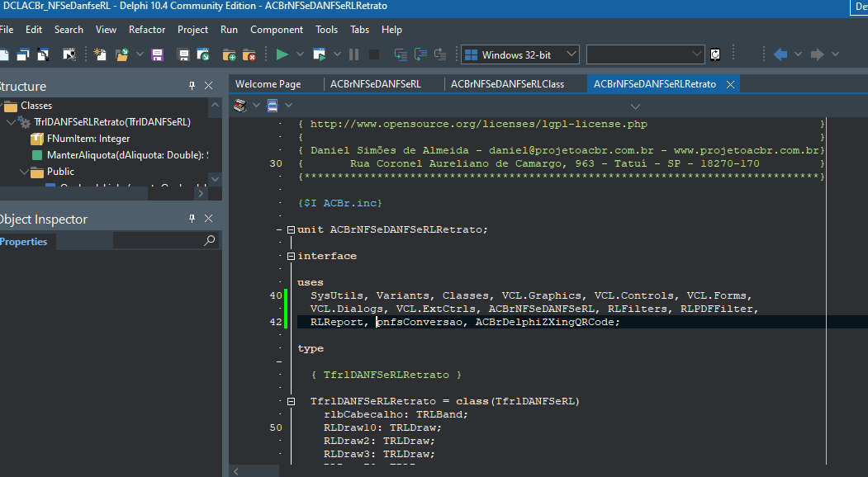The height and width of the screenshot is (477, 868).
Task: Select the ManterAliquota method in Structure tree
Action: coord(128,155)
